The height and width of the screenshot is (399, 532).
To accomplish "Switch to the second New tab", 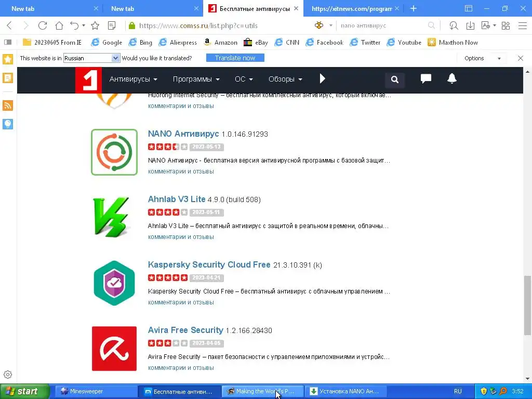I will click(152, 8).
